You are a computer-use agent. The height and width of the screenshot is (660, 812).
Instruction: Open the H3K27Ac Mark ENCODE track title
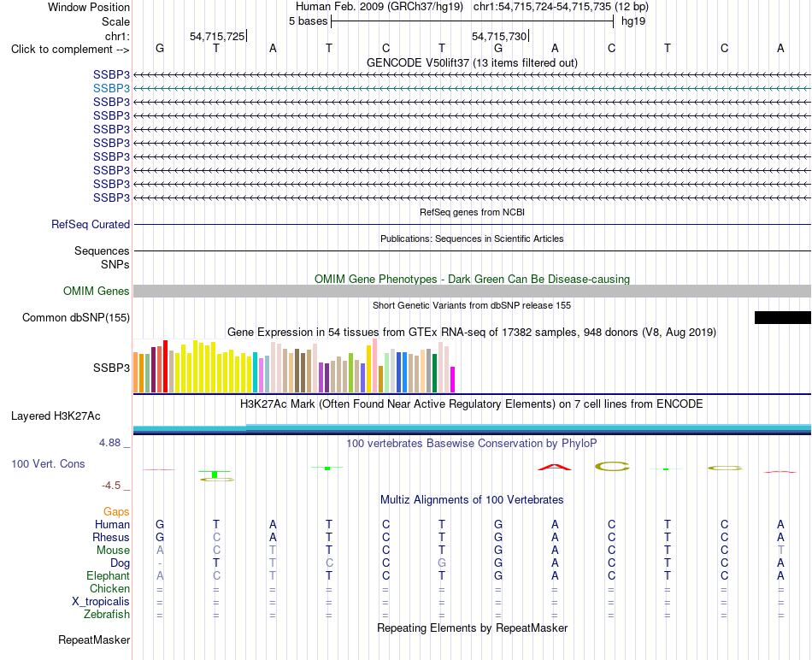[472, 404]
